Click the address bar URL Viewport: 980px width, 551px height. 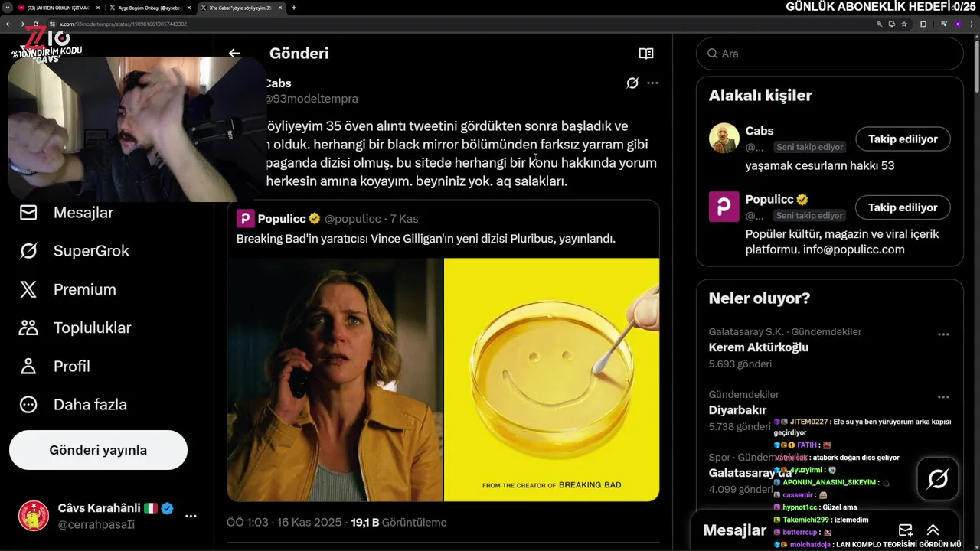[x=122, y=24]
